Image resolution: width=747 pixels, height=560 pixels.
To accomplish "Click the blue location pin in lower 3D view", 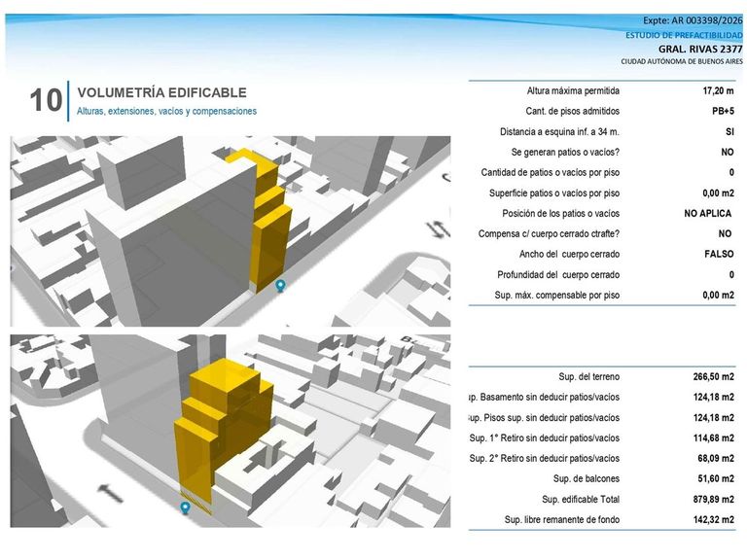I will 186,508.
